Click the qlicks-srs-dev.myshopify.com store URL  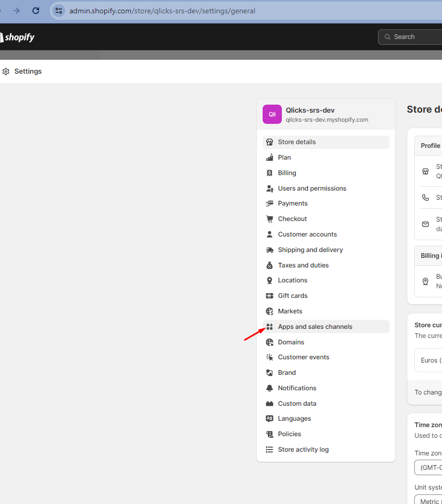tap(327, 120)
